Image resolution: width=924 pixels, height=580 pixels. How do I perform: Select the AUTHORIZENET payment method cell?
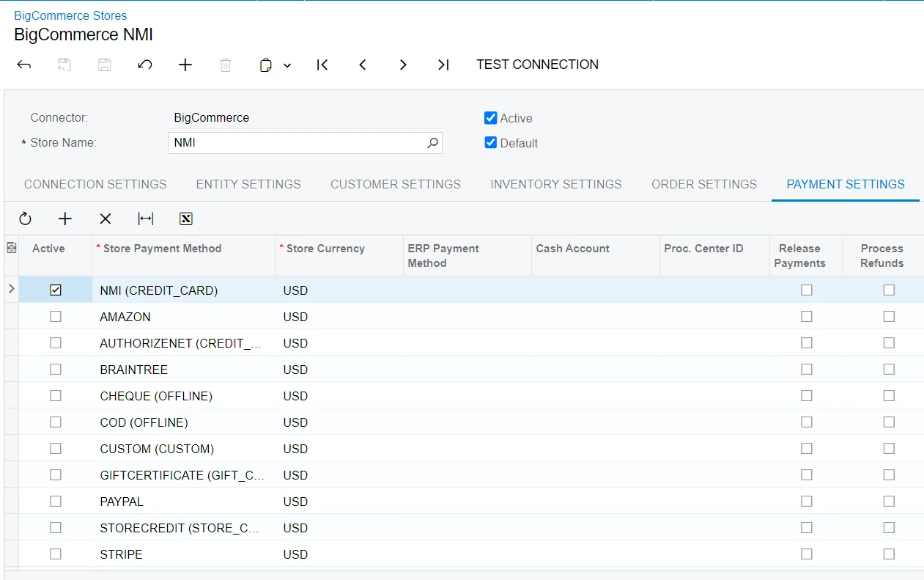(184, 343)
